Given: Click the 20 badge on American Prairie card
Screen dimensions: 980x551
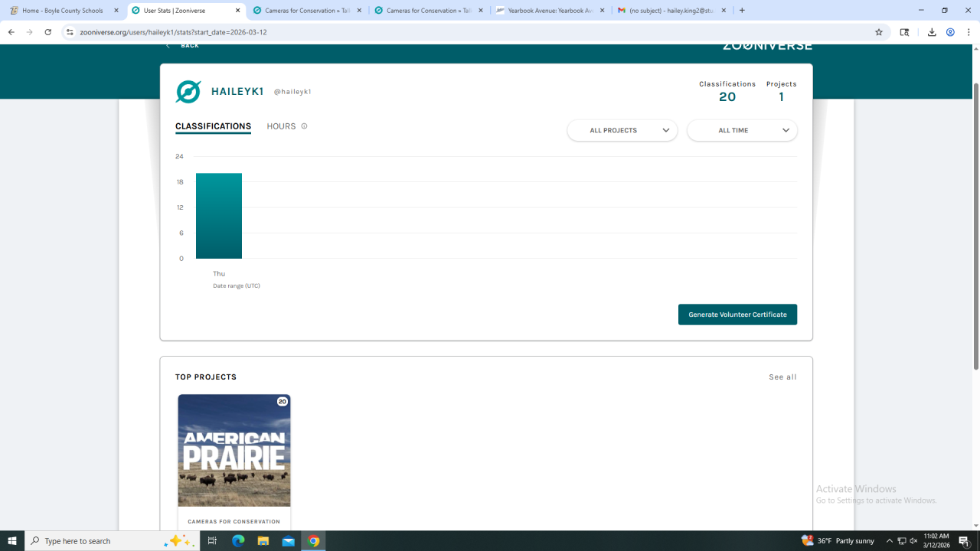Looking at the screenshot, I should pos(283,402).
